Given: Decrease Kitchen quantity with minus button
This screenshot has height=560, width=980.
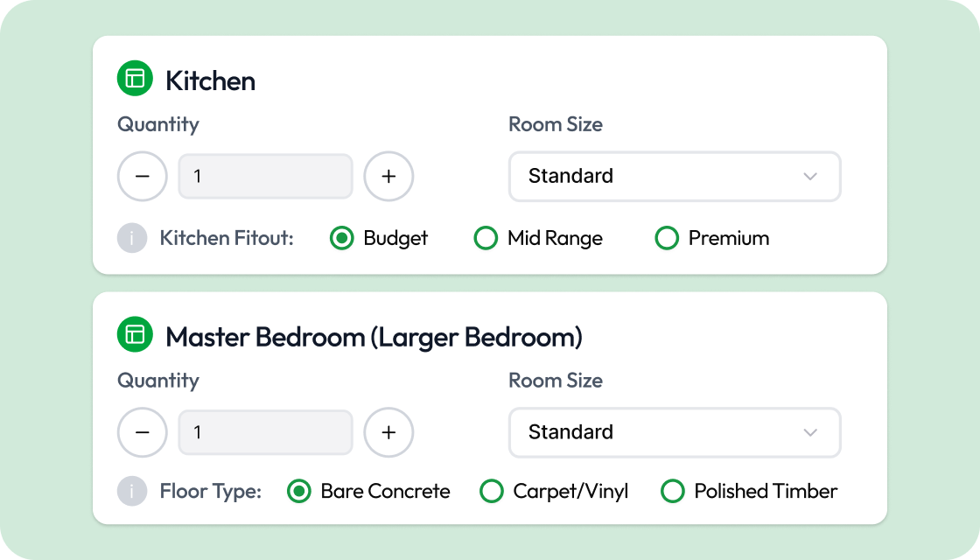Looking at the screenshot, I should (143, 177).
